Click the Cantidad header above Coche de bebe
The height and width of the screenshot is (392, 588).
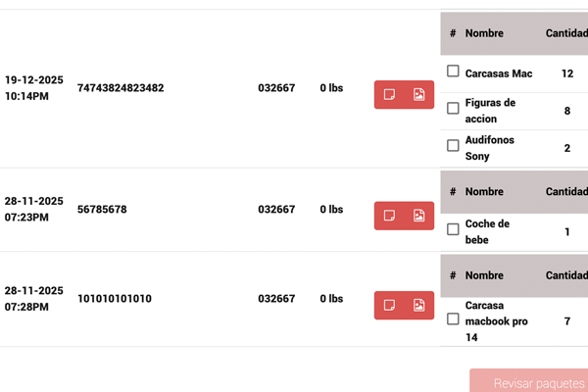(x=565, y=191)
